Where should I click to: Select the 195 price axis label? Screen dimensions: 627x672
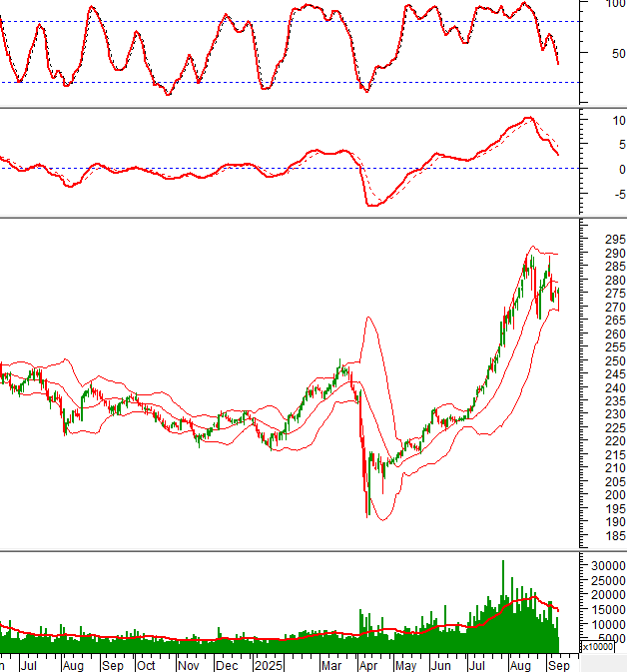[615, 508]
